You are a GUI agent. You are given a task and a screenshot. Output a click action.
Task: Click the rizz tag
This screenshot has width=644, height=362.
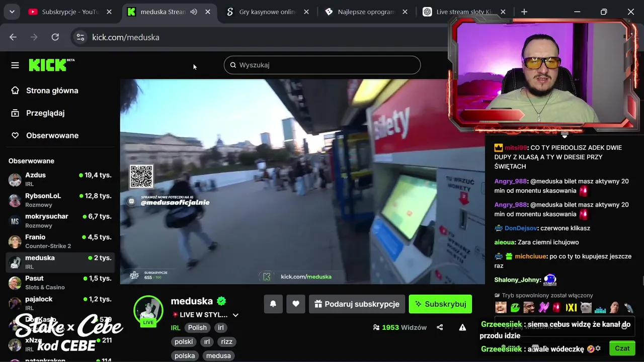coord(227,341)
